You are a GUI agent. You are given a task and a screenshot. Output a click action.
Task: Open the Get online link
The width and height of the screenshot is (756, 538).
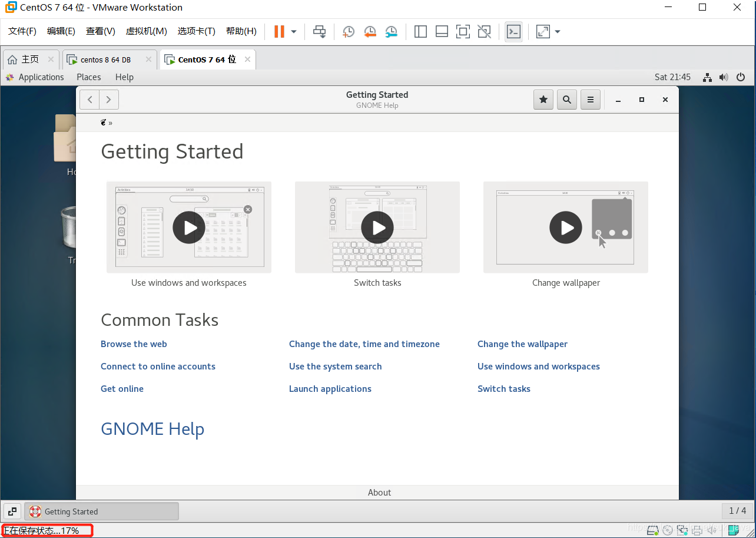(122, 389)
